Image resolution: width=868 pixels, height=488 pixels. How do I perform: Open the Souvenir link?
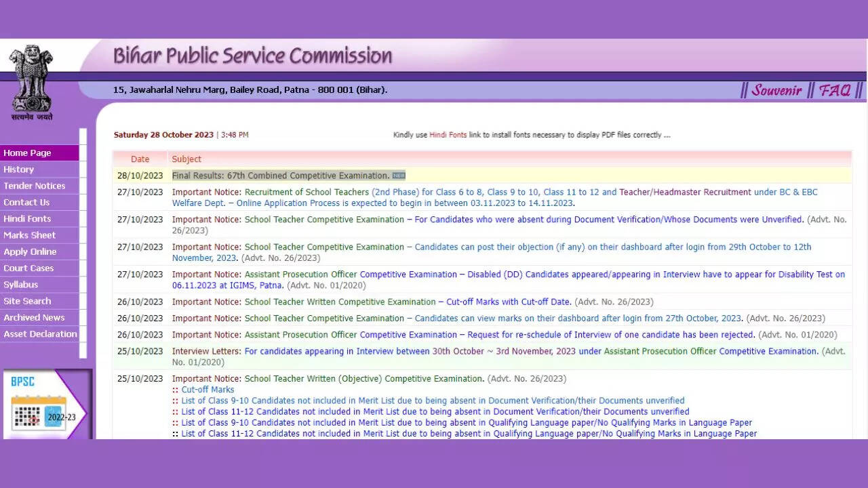coord(776,90)
